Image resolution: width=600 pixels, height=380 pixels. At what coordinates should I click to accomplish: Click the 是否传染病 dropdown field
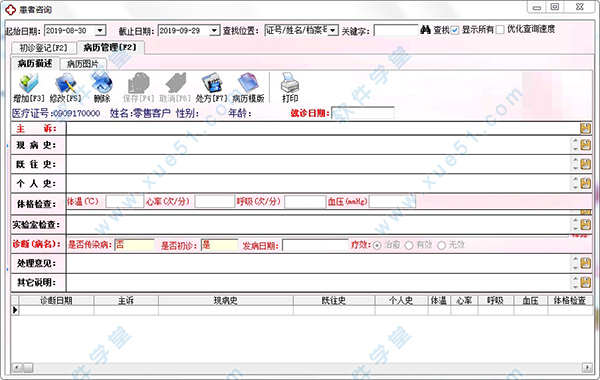[134, 245]
